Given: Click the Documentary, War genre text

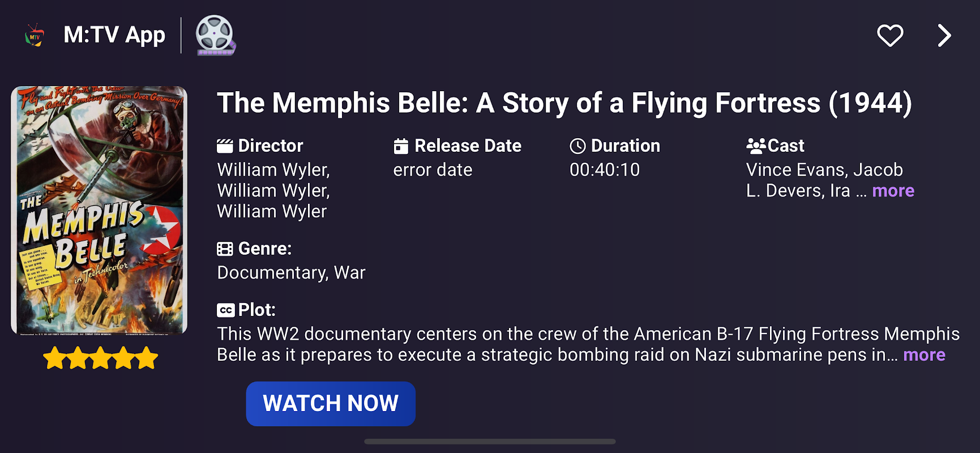Looking at the screenshot, I should pos(291,273).
